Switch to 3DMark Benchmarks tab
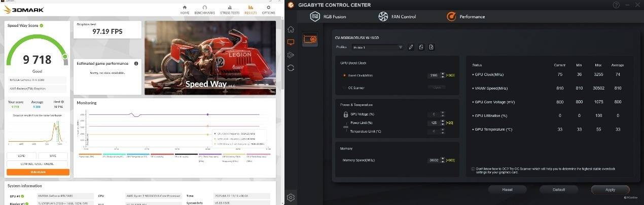This screenshot has width=644, height=205. 204,10
